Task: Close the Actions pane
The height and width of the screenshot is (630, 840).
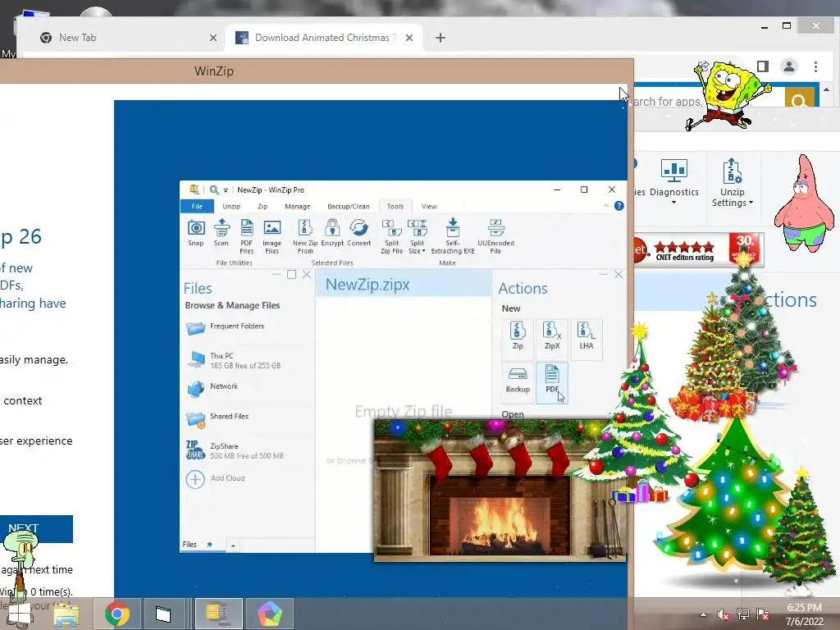Action: pos(619,274)
